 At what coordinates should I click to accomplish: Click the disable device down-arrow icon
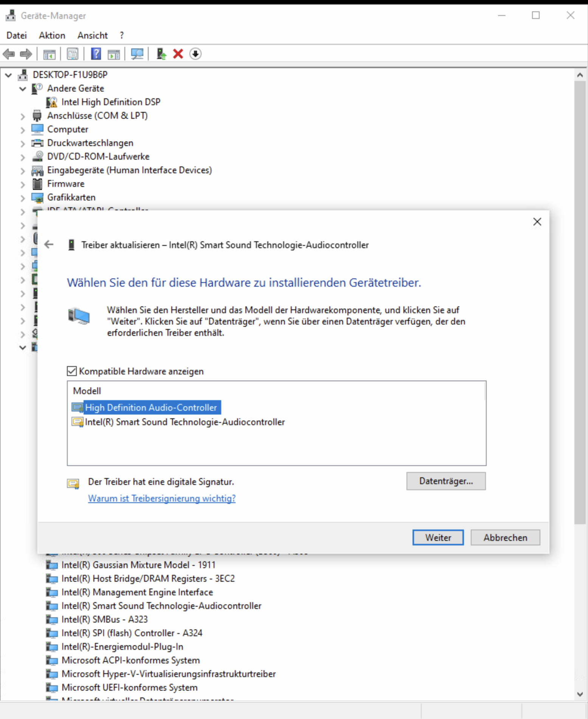click(195, 54)
